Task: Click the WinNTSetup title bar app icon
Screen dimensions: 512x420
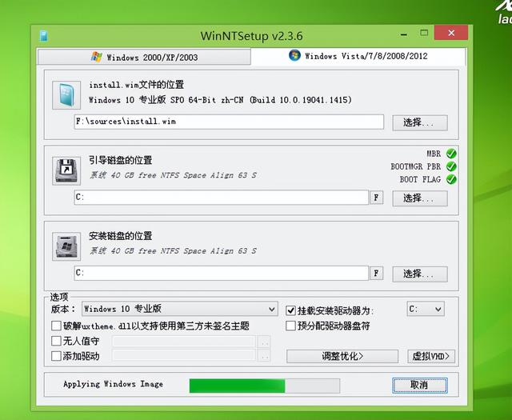Action: coord(44,36)
